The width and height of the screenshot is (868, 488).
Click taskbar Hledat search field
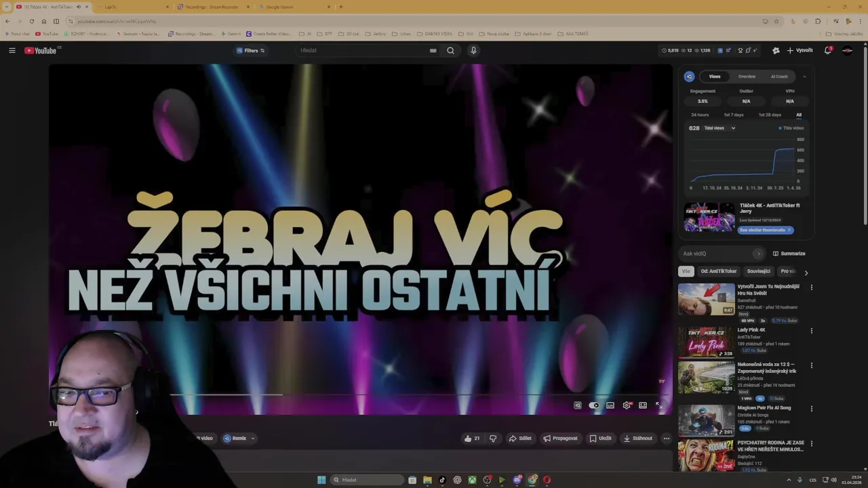(x=366, y=480)
